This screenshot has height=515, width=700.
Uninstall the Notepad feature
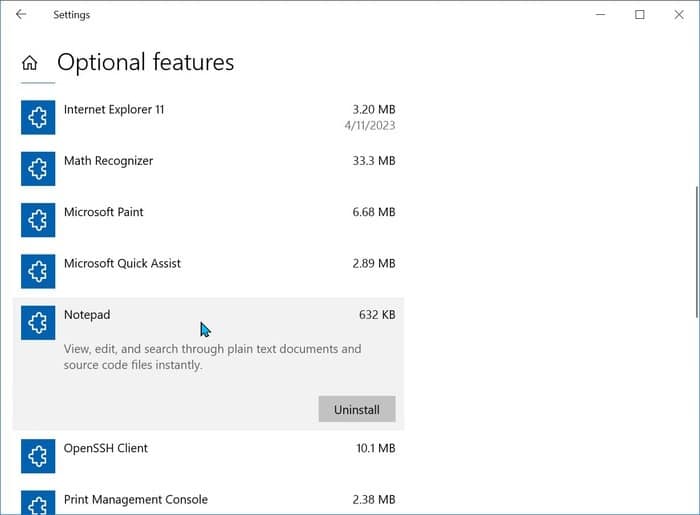pyautogui.click(x=357, y=409)
